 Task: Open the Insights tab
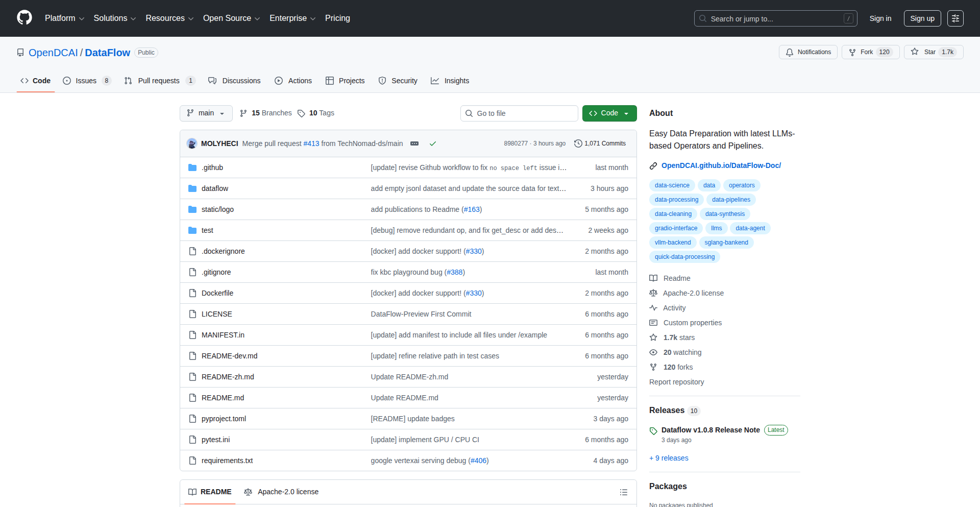click(450, 80)
